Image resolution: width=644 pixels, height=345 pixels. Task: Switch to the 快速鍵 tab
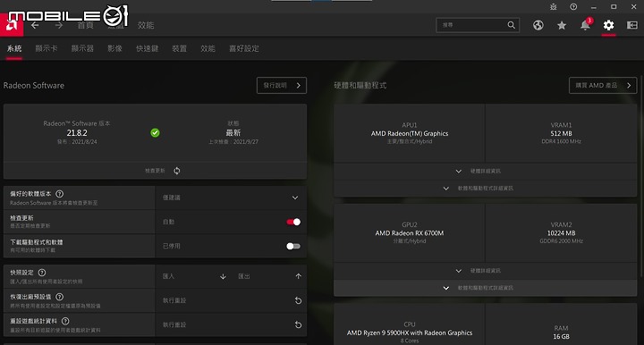[147, 48]
